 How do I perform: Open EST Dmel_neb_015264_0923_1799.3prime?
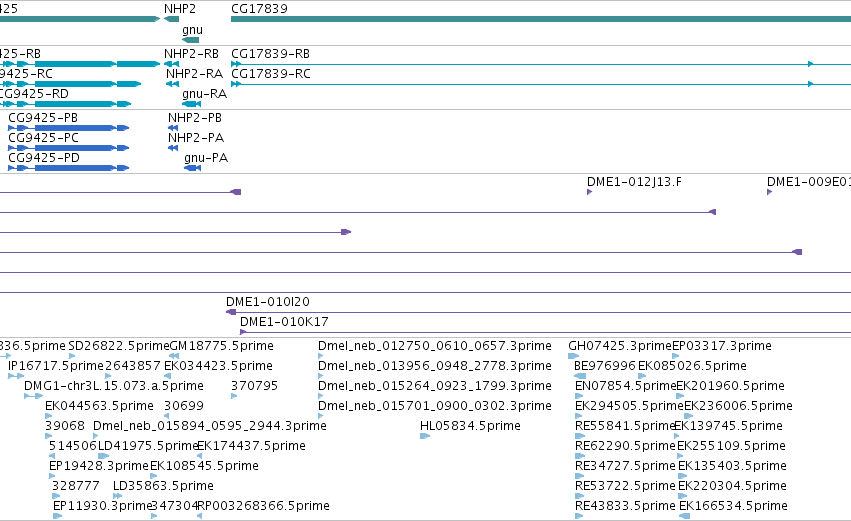pos(435,386)
